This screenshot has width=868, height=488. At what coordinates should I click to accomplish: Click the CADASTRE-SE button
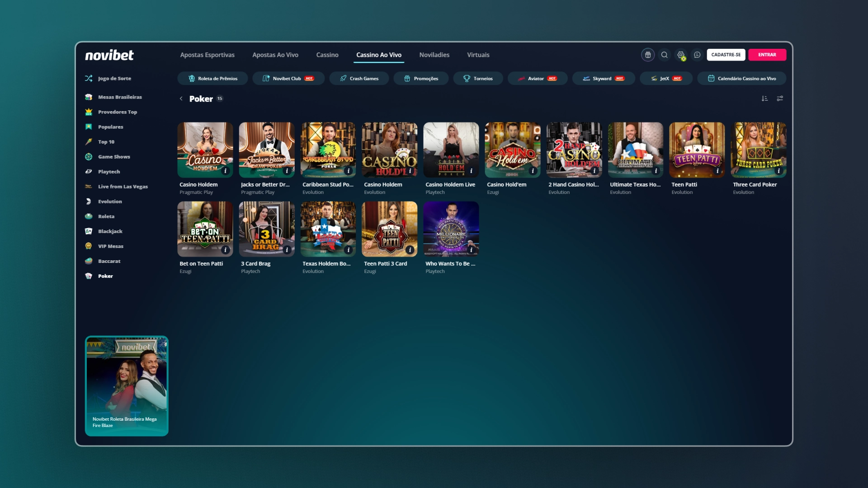pyautogui.click(x=726, y=55)
